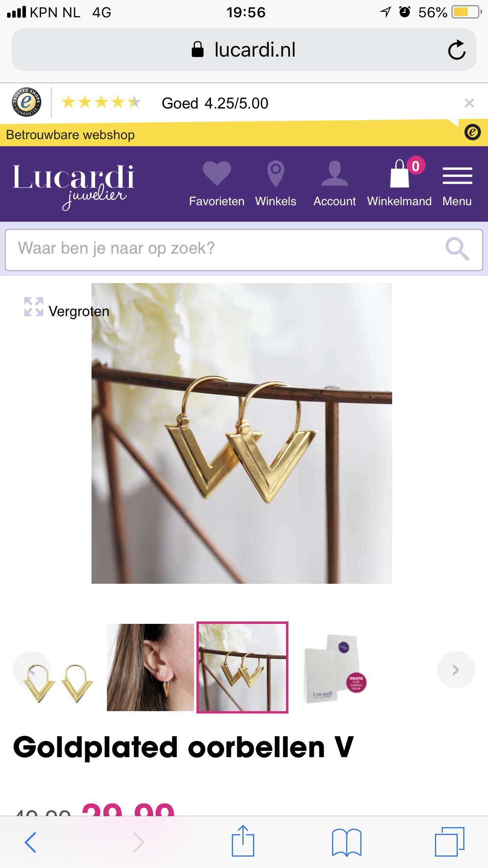Viewport: 488px width, 868px height.
Task: Reload the page in Safari
Action: 457,50
